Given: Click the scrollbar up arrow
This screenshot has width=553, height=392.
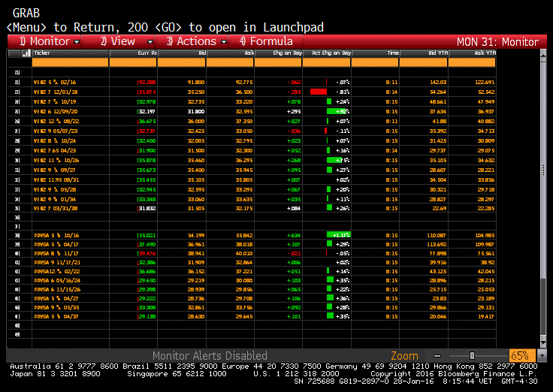Looking at the screenshot, I should click(x=543, y=56).
